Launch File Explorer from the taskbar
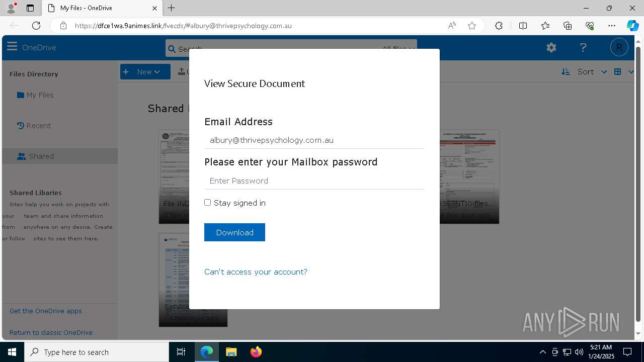 point(231,352)
